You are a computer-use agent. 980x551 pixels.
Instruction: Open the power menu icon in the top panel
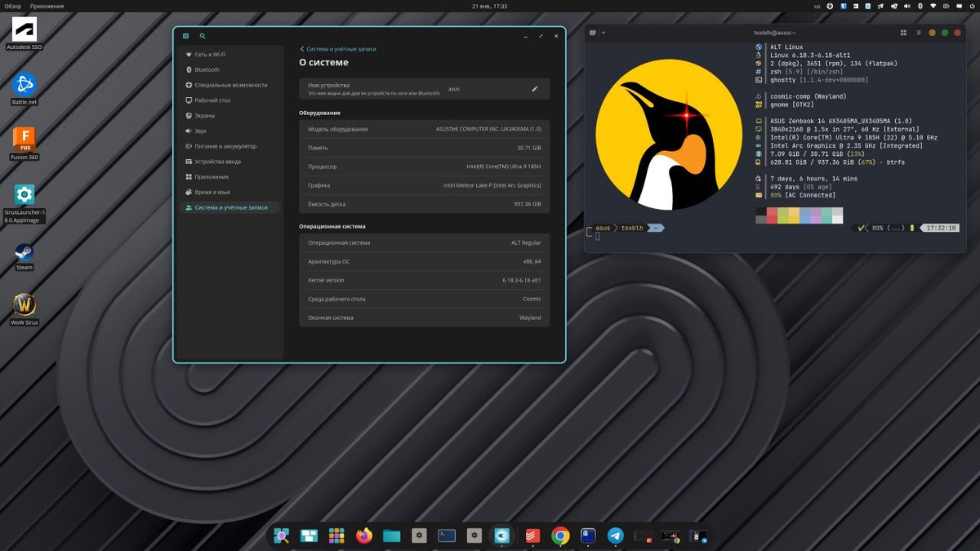click(x=973, y=7)
